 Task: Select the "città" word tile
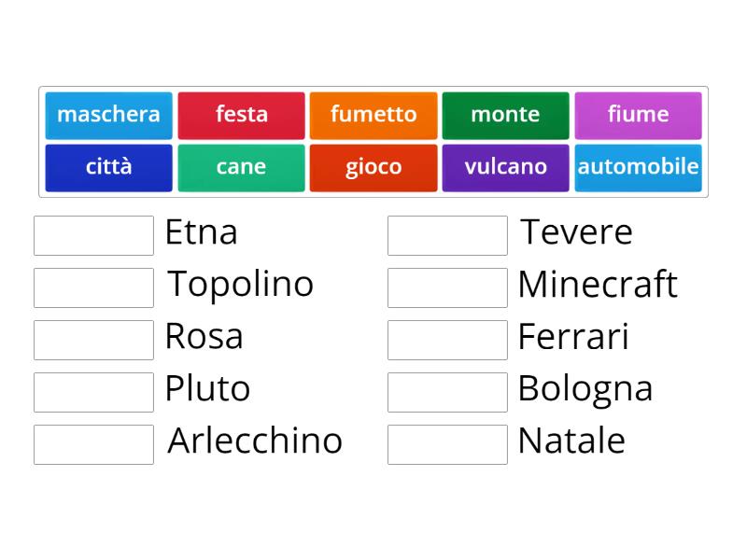tap(108, 167)
